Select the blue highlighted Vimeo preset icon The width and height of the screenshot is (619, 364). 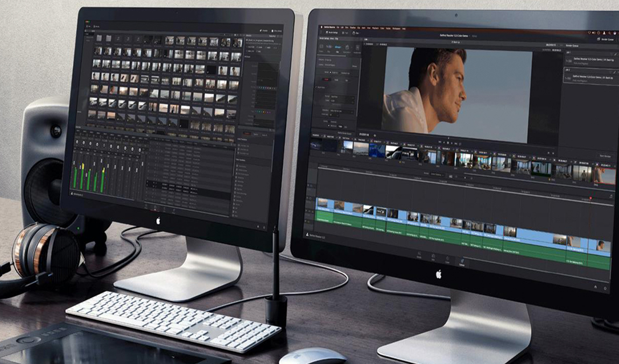(338, 47)
